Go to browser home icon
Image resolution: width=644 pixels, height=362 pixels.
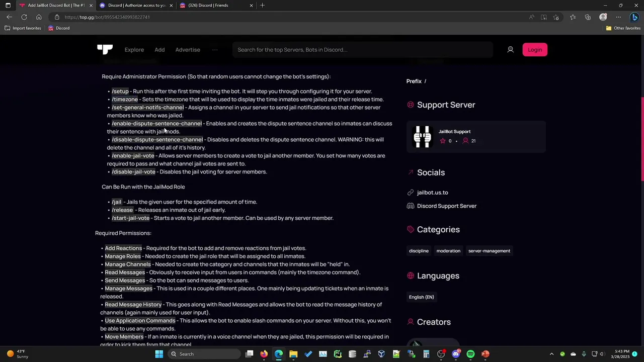pos(39,17)
